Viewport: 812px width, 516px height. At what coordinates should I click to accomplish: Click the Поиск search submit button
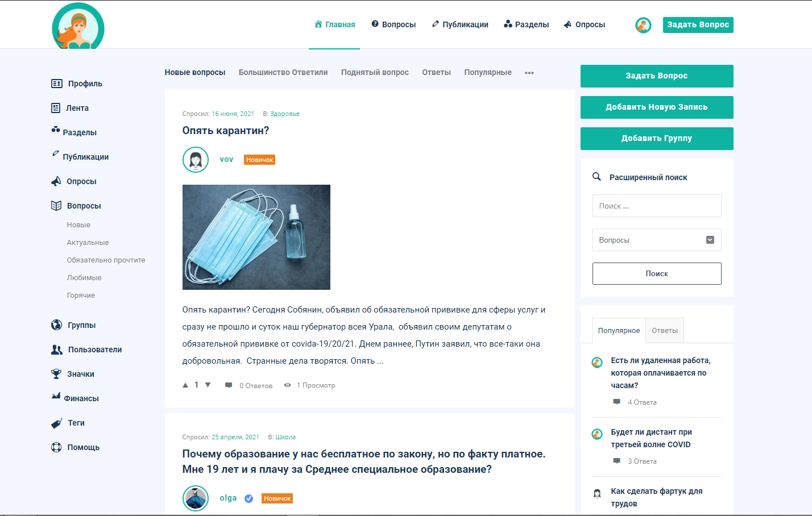click(657, 273)
